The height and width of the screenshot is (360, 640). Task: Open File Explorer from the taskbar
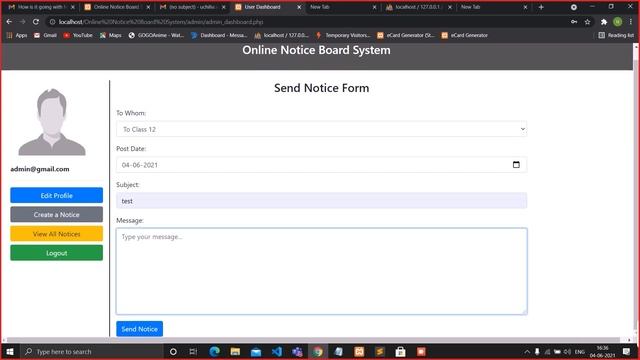(x=235, y=351)
